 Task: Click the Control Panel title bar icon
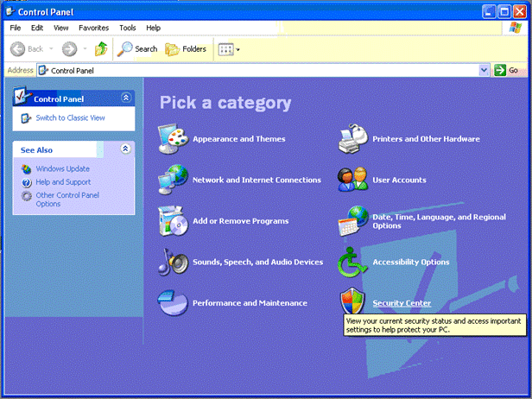(x=10, y=11)
